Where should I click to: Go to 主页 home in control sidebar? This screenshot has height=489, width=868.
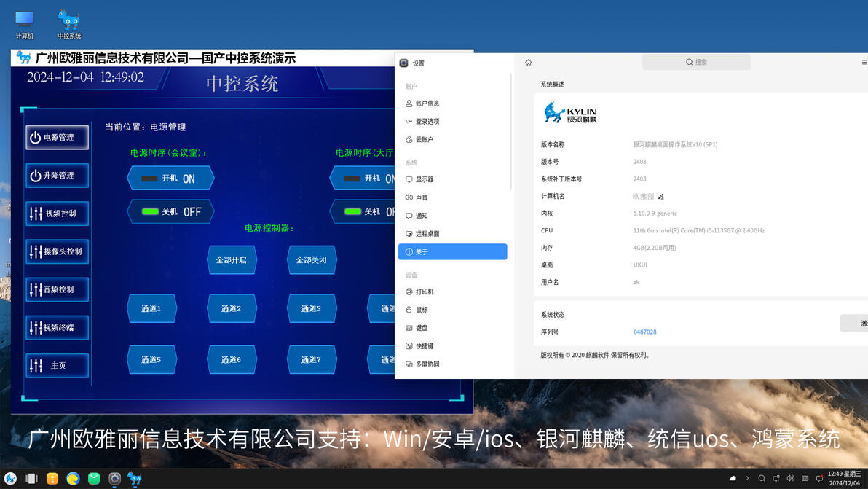click(x=57, y=365)
